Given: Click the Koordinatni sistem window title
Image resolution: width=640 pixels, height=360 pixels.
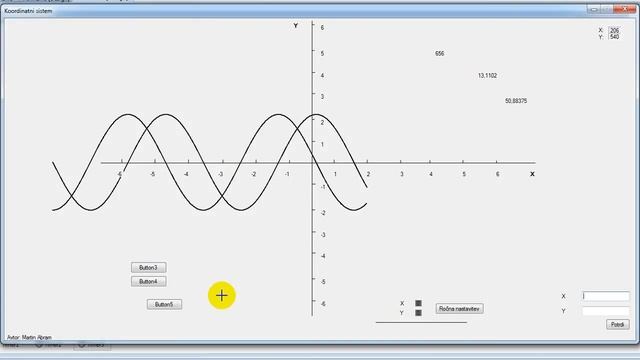Looking at the screenshot, I should pyautogui.click(x=28, y=11).
